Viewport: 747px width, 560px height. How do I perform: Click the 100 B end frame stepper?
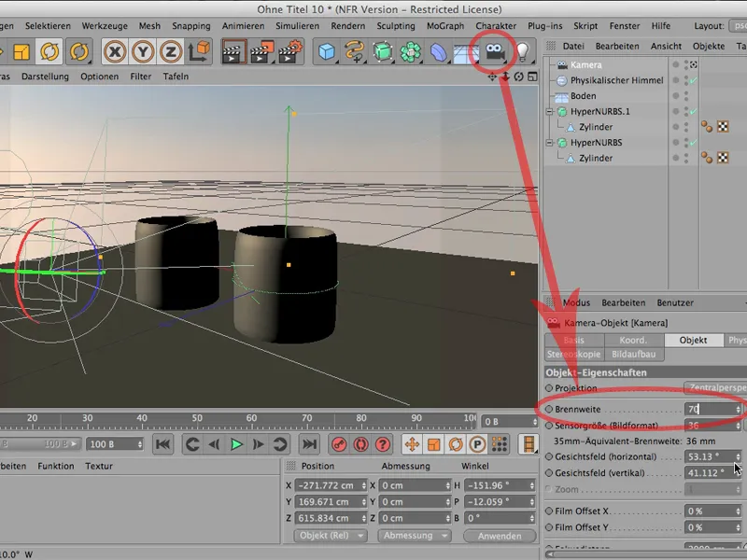click(x=139, y=444)
